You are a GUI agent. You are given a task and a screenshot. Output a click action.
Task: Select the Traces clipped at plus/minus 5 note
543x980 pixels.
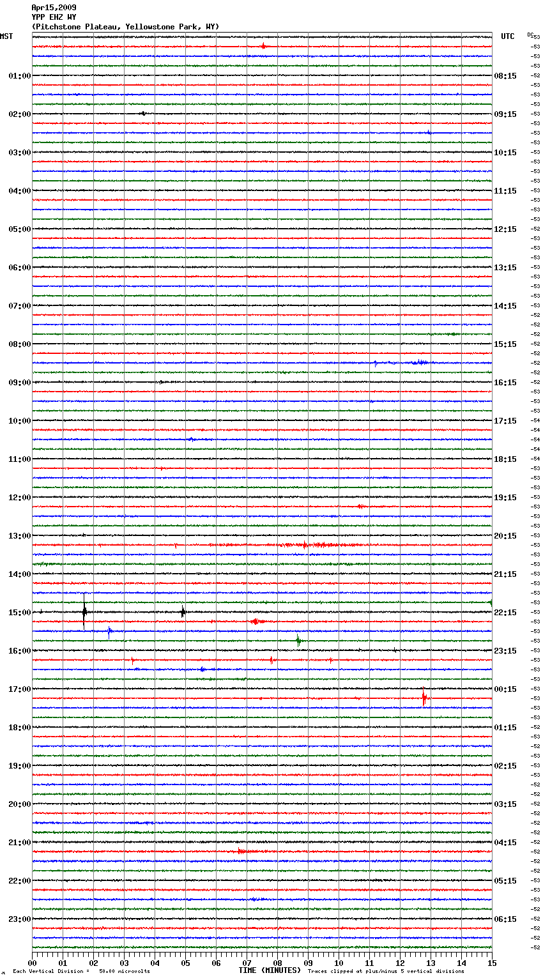386,971
